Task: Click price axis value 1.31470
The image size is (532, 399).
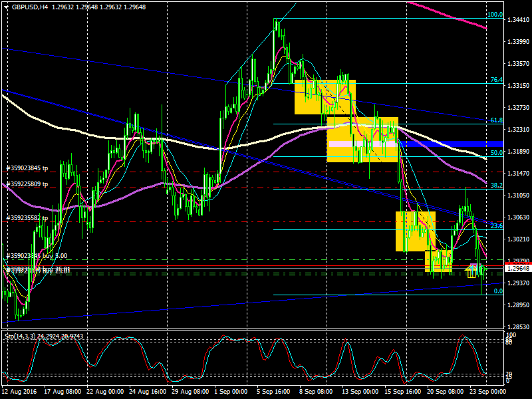Action: click(518, 174)
